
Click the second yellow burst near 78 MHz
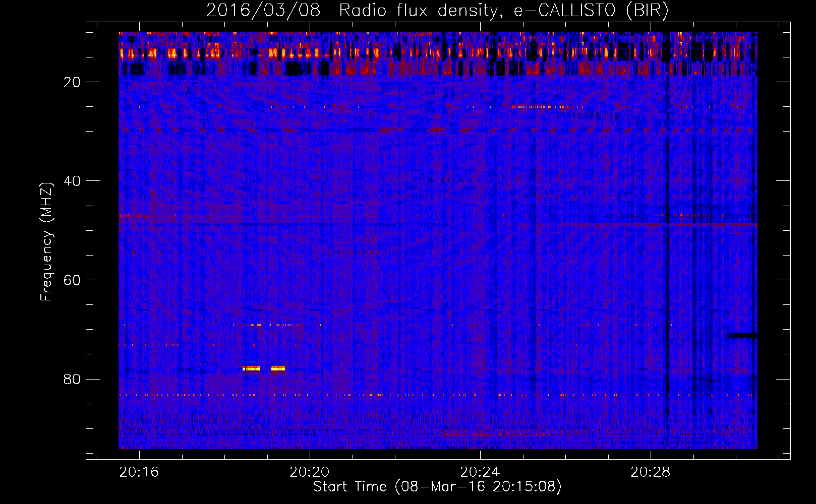click(278, 368)
